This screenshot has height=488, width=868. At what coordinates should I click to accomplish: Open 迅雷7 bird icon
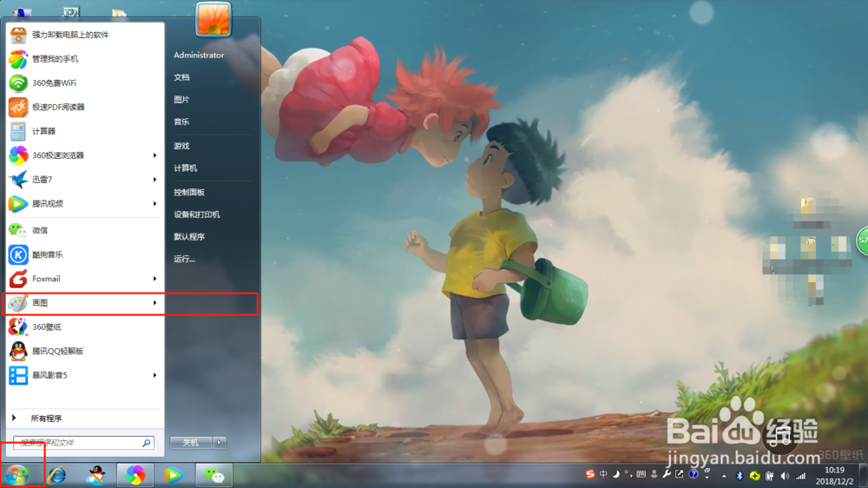17,180
